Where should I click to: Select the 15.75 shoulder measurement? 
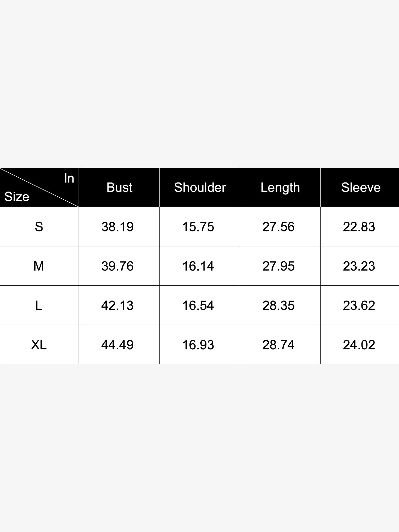(x=198, y=227)
